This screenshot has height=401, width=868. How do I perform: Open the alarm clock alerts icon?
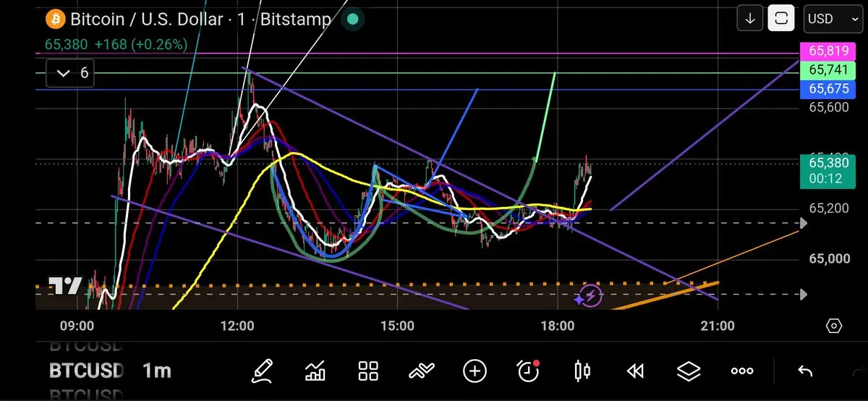point(529,371)
